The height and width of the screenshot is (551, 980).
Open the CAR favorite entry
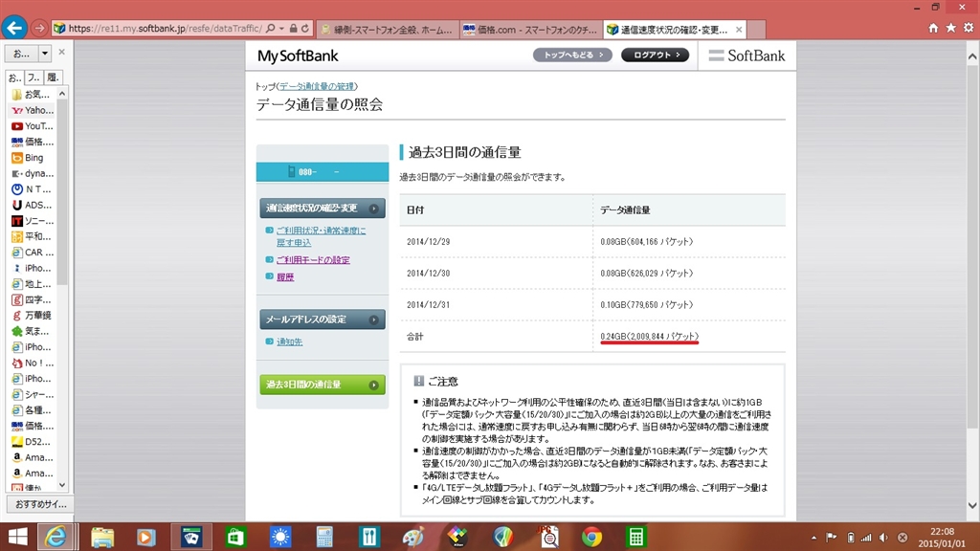[x=33, y=253]
